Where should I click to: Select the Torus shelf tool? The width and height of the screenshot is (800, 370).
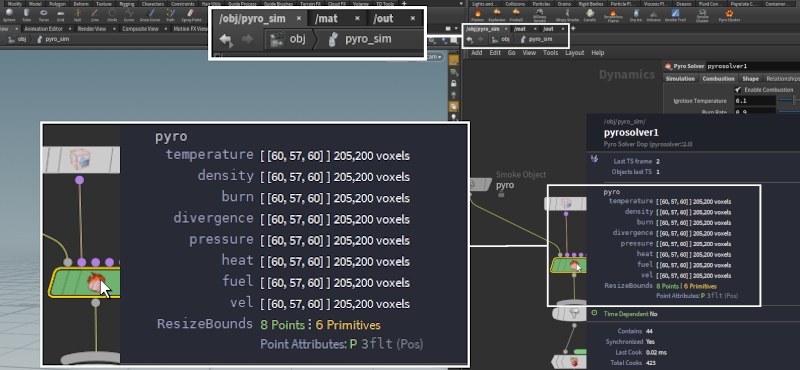coord(43,15)
